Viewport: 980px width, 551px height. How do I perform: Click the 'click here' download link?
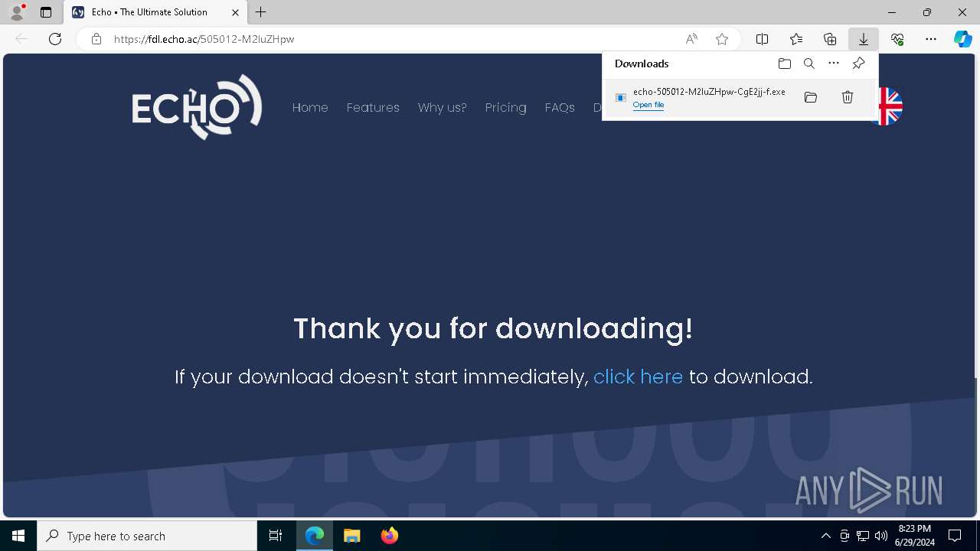coord(638,377)
